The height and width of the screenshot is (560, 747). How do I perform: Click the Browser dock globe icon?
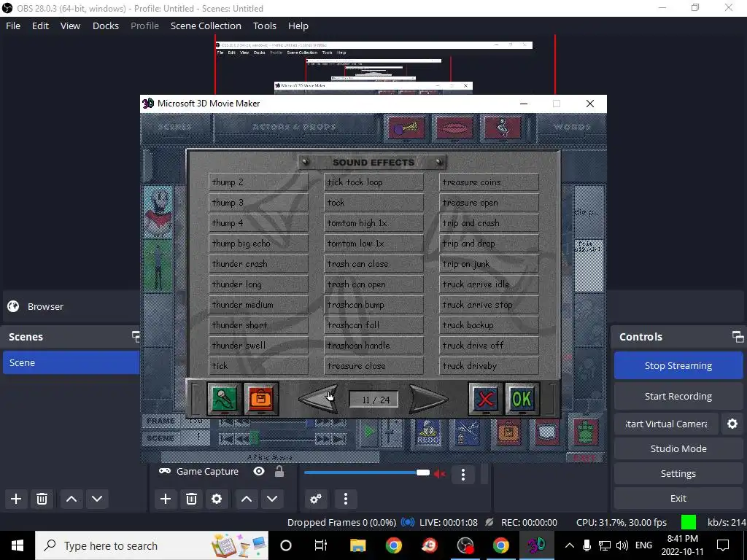click(13, 306)
